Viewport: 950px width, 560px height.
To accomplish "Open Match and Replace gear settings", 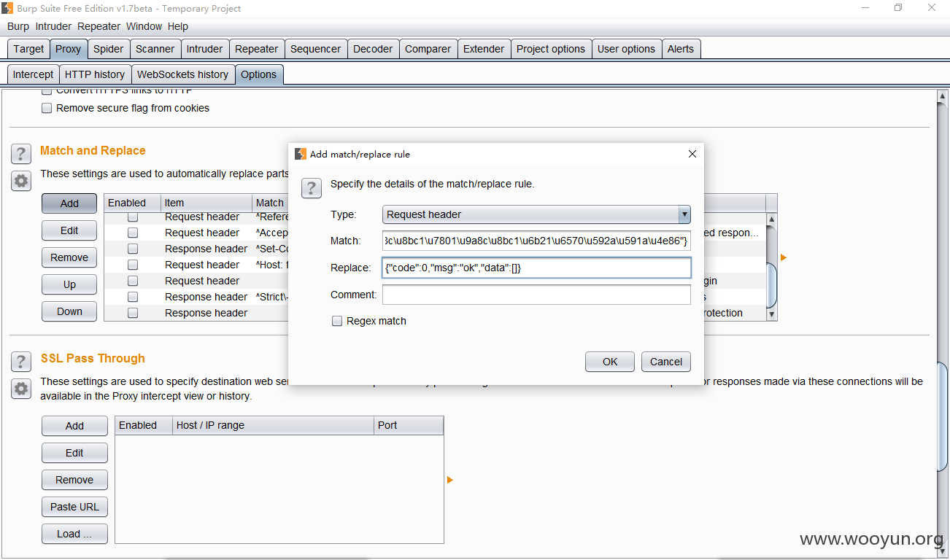I will pyautogui.click(x=21, y=181).
